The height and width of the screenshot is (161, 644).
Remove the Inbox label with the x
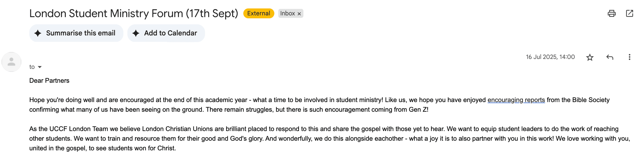tap(299, 14)
